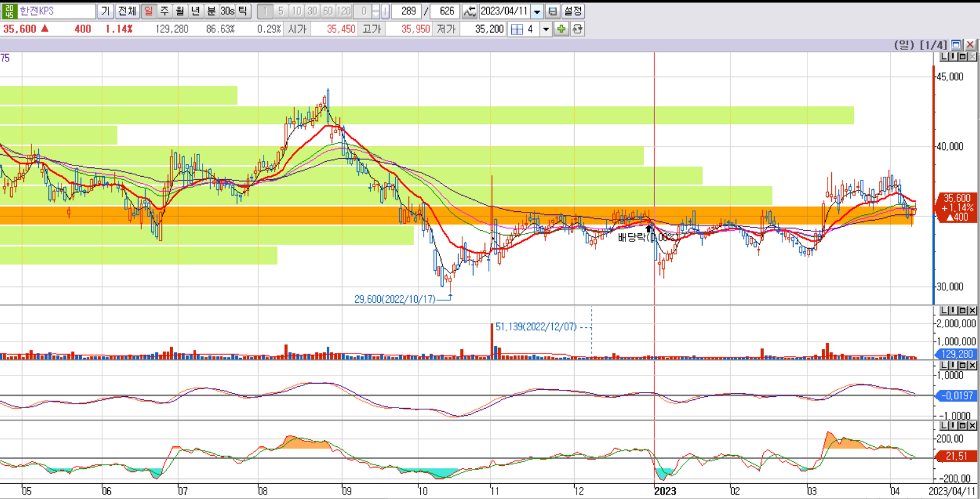Click the date field 2023/04/11

point(504,11)
